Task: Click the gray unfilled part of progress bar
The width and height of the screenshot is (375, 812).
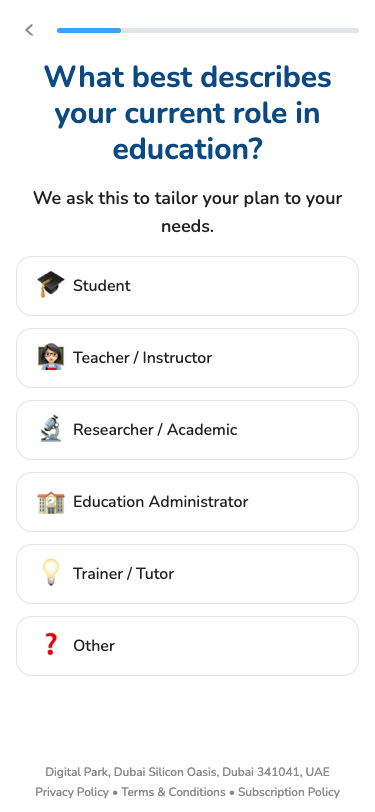Action: tap(240, 31)
